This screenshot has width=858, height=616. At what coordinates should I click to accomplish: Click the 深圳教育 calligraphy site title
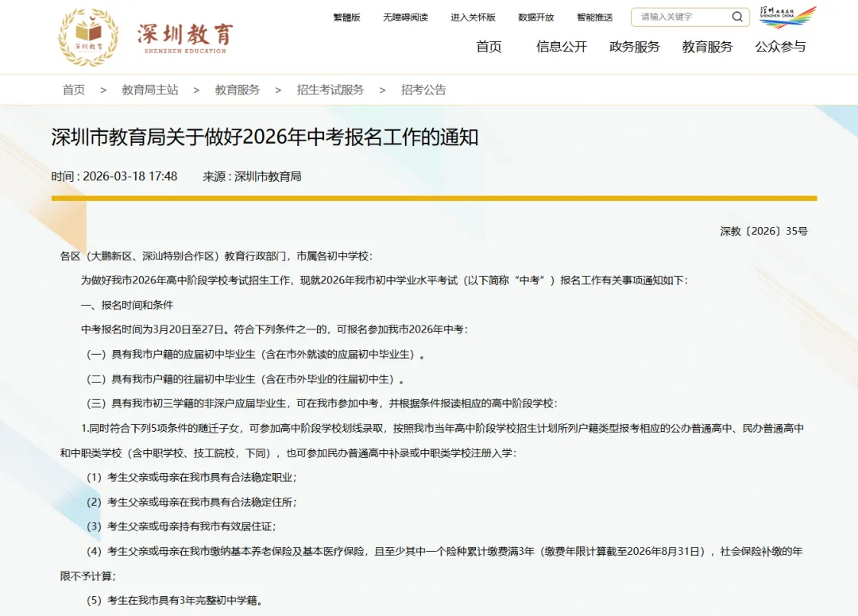(x=185, y=38)
